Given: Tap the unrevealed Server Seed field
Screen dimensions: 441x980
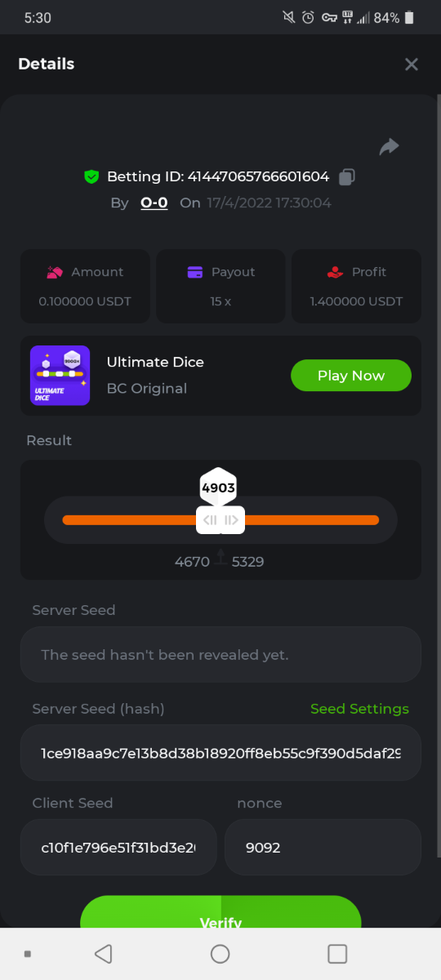Looking at the screenshot, I should (220, 654).
